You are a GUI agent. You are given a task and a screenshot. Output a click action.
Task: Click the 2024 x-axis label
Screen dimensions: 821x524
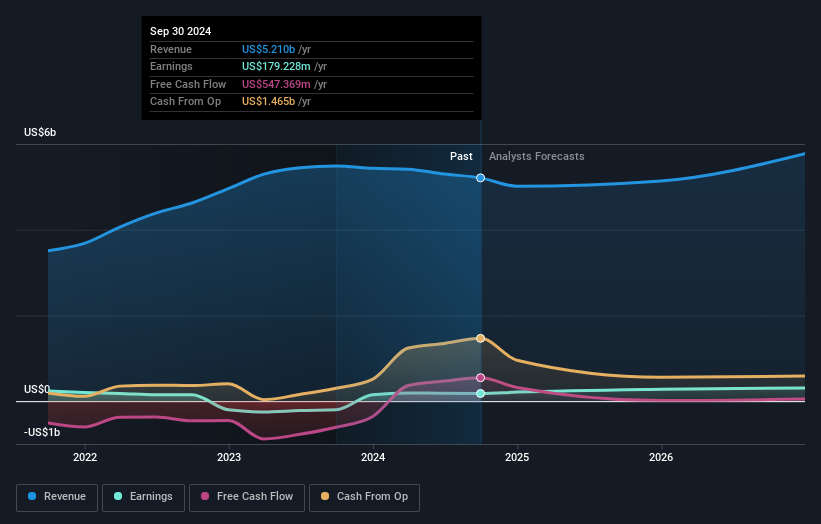(x=373, y=457)
